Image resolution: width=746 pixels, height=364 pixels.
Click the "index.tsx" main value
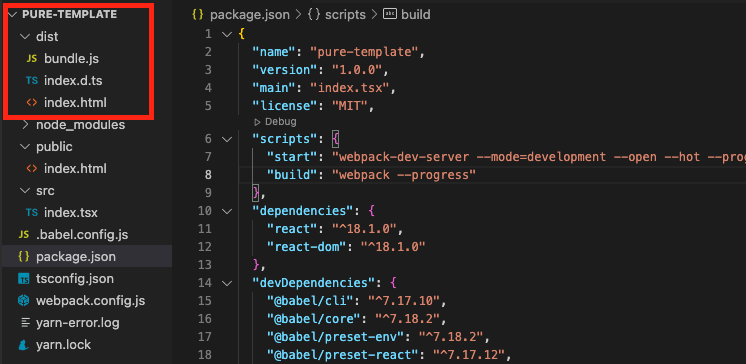[x=350, y=88]
